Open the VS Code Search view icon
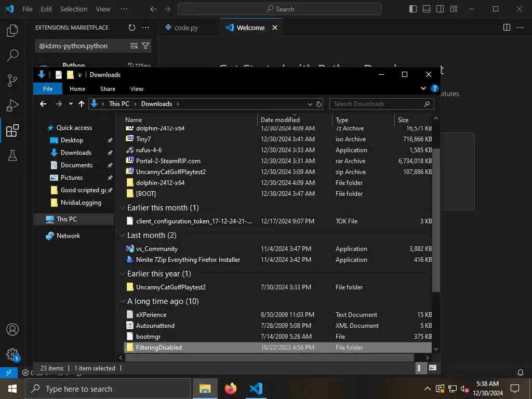Viewport: 532px width, 399px height. pyautogui.click(x=12, y=55)
